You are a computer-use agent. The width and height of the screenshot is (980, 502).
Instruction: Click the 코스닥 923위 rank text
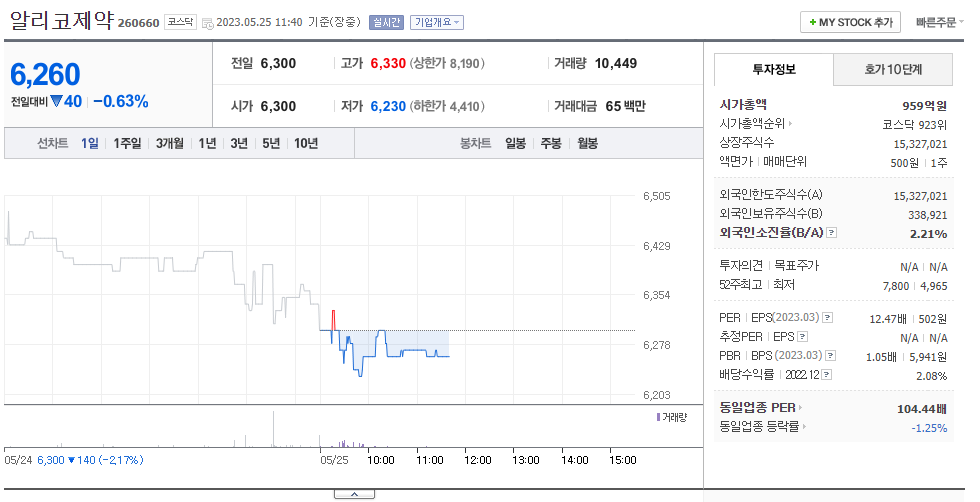click(x=914, y=124)
